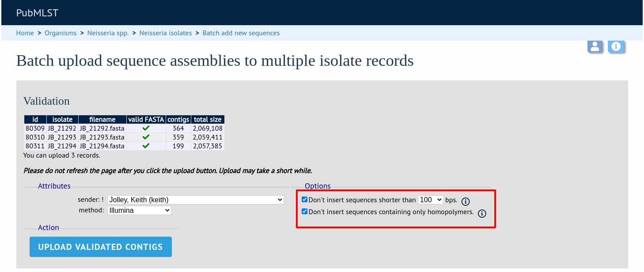Click the Validation heading
Screen dimensions: 644x272
[46, 101]
